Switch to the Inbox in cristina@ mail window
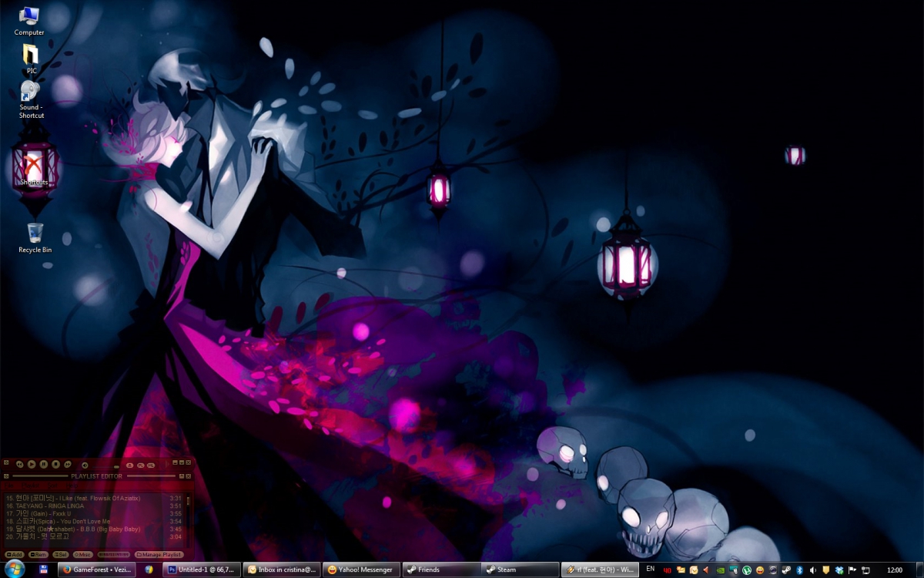The height and width of the screenshot is (578, 924). (281, 570)
